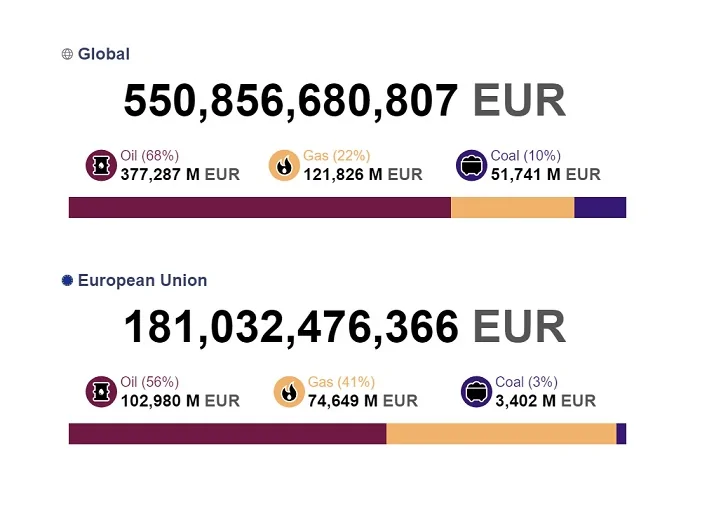Click the Global coal cart icon
The height and width of the screenshot is (506, 728).
tap(471, 165)
